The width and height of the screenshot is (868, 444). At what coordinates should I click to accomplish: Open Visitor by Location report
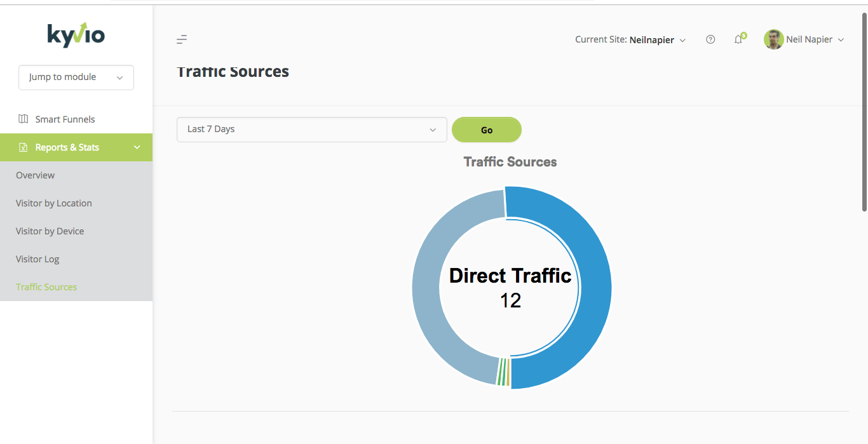54,203
